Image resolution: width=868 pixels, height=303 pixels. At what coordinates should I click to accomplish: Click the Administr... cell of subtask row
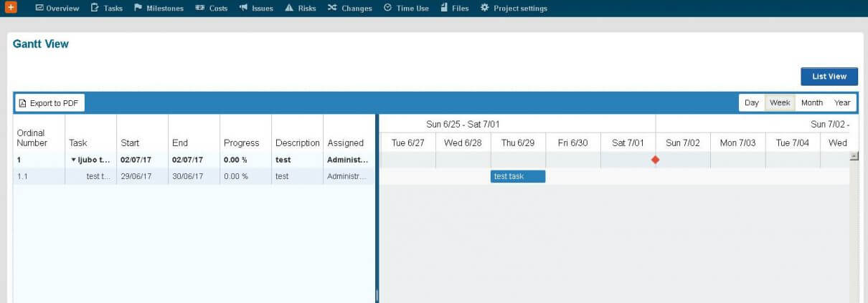(349, 176)
